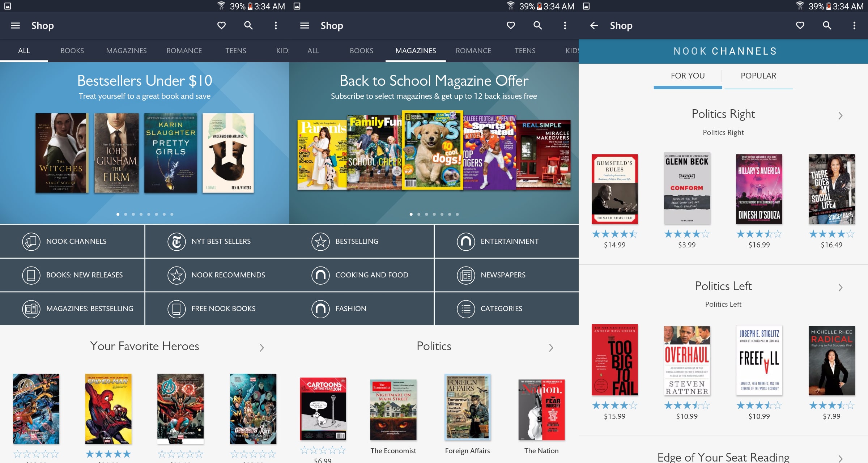Tap first carousel dot under Bestsellers banner

(118, 214)
